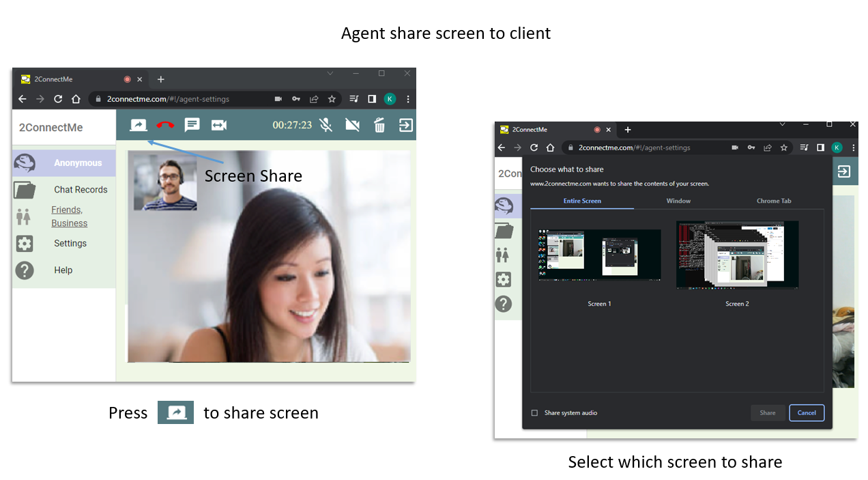Image resolution: width=868 pixels, height=480 pixels.
Task: Switch to the Window tab in share dialog
Action: tap(678, 201)
